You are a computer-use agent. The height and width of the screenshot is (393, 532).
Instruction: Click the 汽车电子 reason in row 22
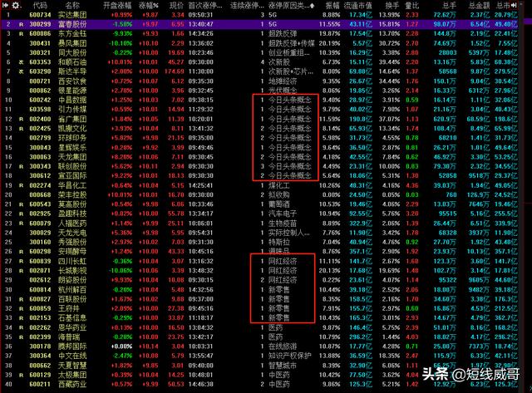[283, 214]
